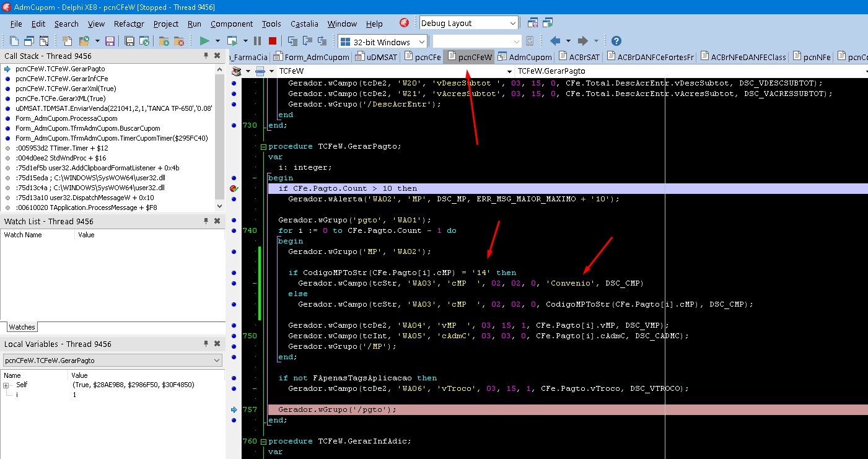The image size is (868, 459).
Task: Click the Name column header in Local Variables
Action: point(35,375)
